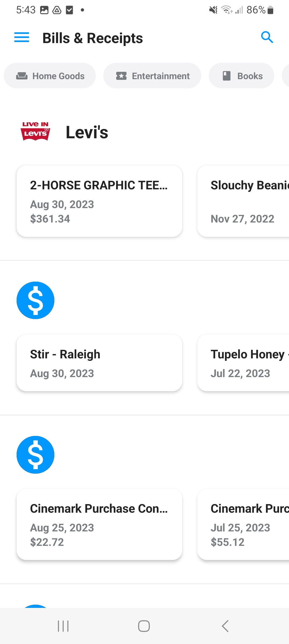Open the Tupelo Honey receipt card
Viewport: 289px width, 644px height.
click(x=243, y=363)
